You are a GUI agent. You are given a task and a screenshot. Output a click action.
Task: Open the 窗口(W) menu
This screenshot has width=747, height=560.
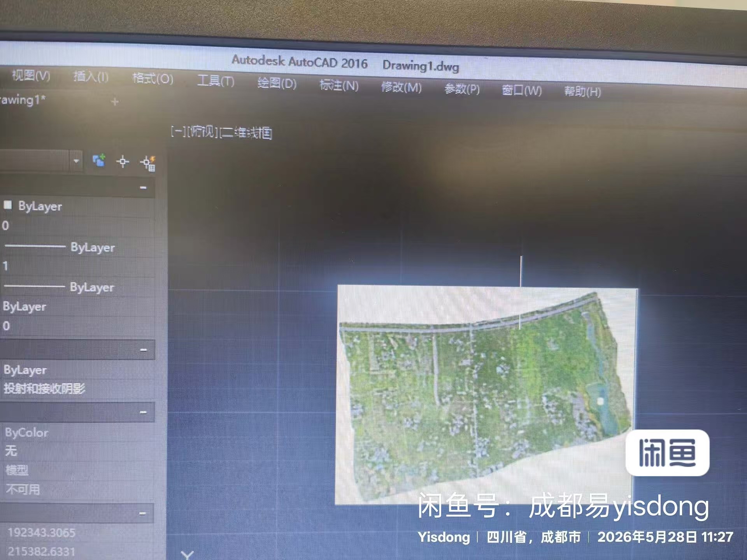(522, 90)
